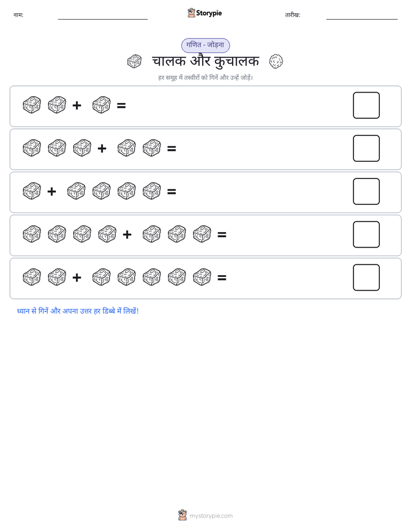Click the plus sign in first row
Image resolution: width=411 pixels, height=532 pixels.
coord(77,105)
